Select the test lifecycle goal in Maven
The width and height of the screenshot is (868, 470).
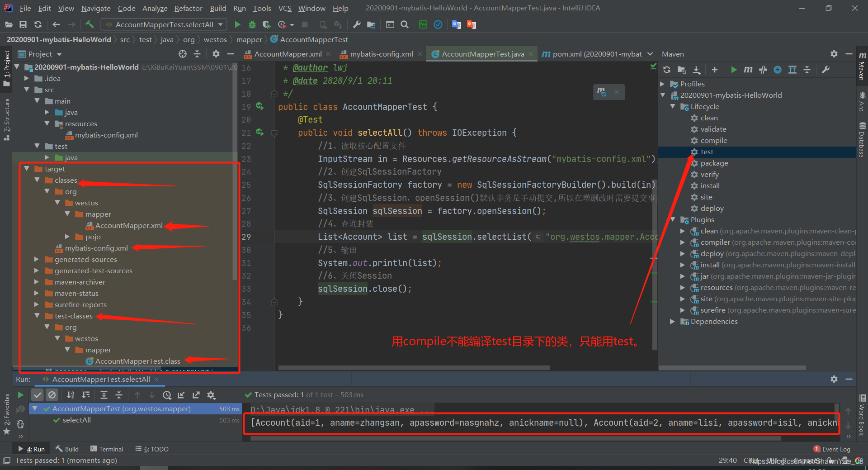[x=707, y=152]
